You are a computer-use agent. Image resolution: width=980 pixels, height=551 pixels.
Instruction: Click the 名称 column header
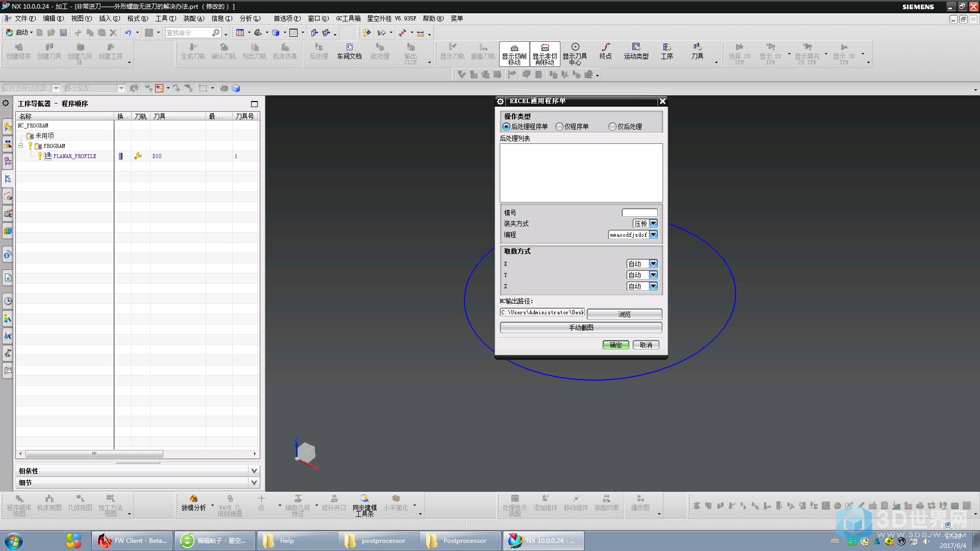65,116
